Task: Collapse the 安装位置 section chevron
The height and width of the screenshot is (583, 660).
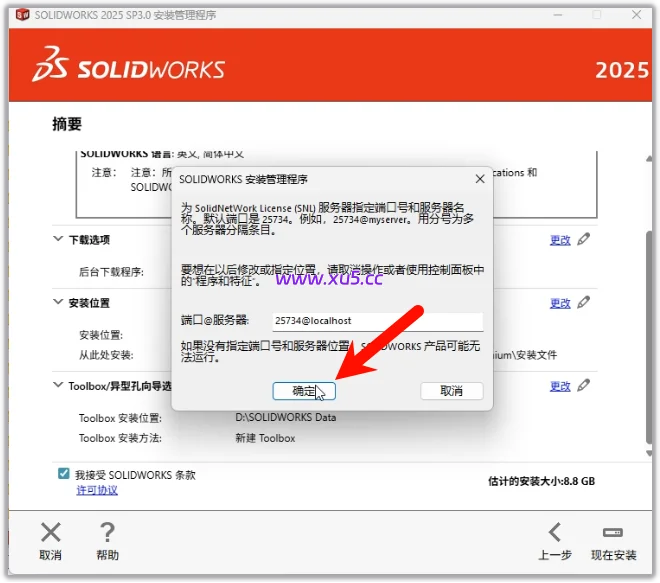Action: 58,303
